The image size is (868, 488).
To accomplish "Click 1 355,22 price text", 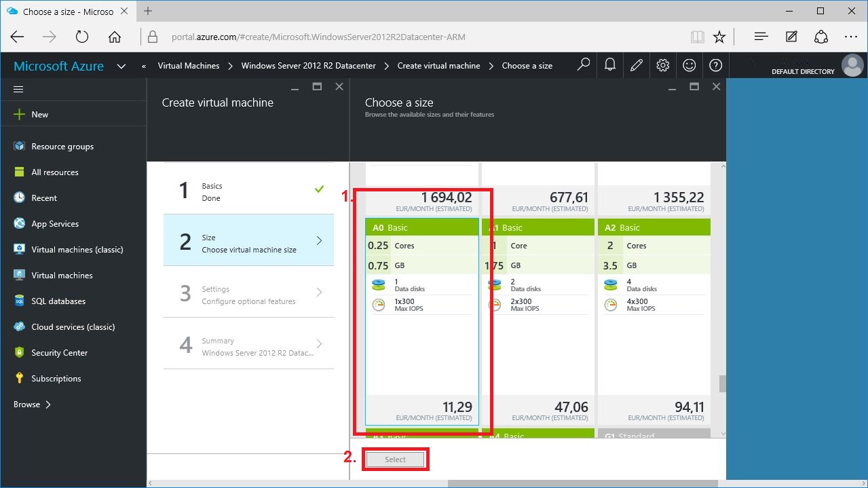I will (x=679, y=198).
